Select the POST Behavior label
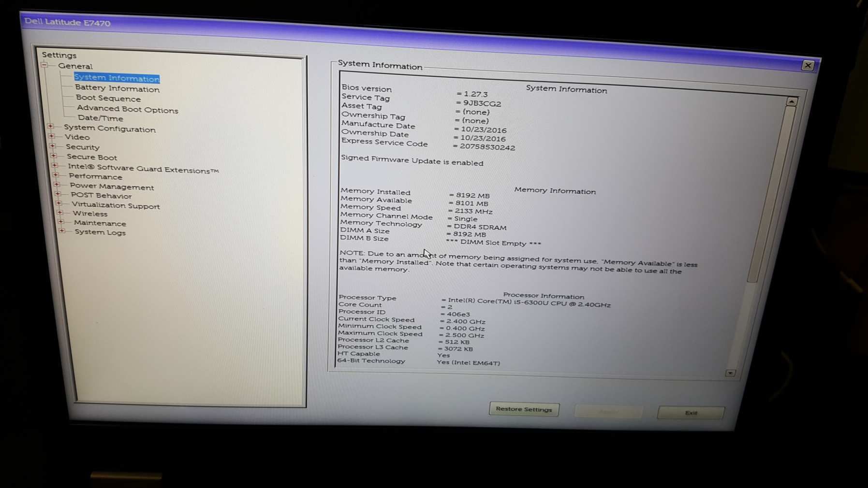Image resolution: width=868 pixels, height=488 pixels. coord(101,196)
